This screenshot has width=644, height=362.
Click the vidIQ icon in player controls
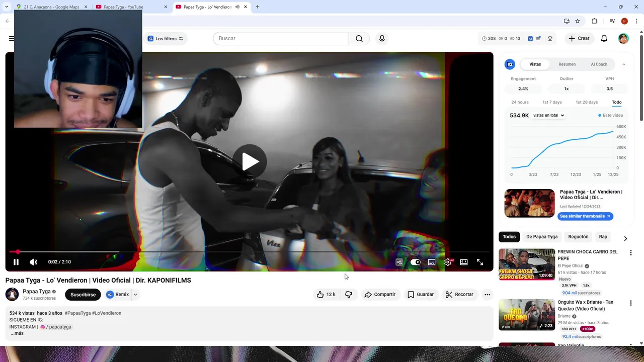coord(399,262)
